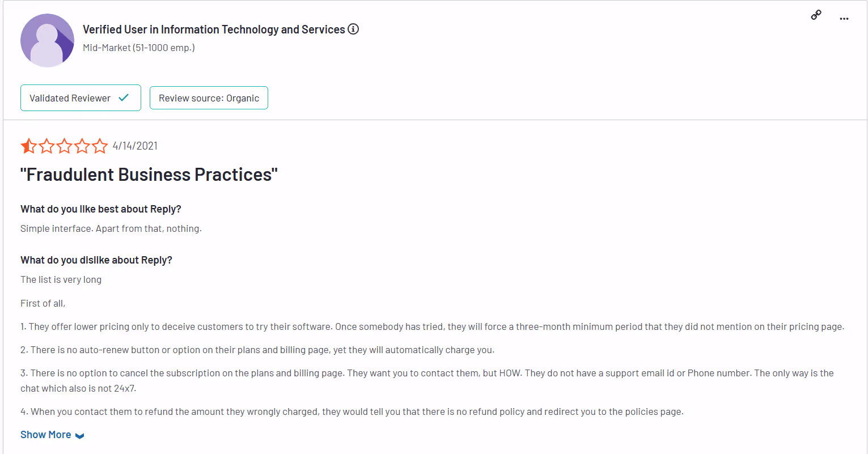This screenshot has width=868, height=454.
Task: Click the review date 4/14/2021
Action: 135,146
